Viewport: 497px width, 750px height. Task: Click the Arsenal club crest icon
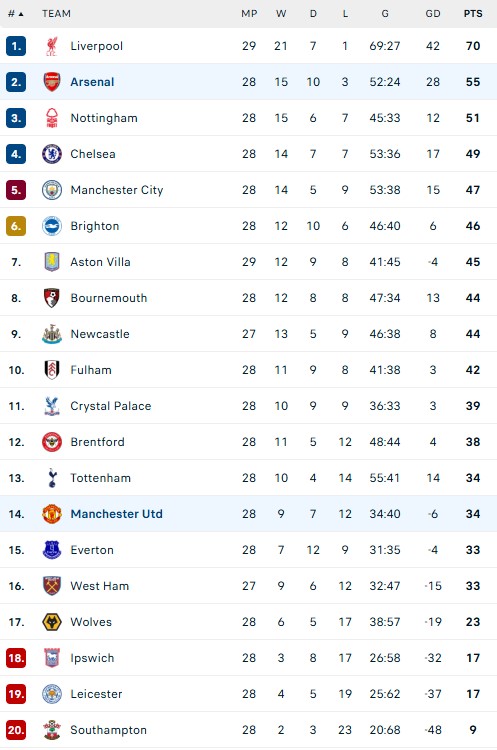[52, 82]
